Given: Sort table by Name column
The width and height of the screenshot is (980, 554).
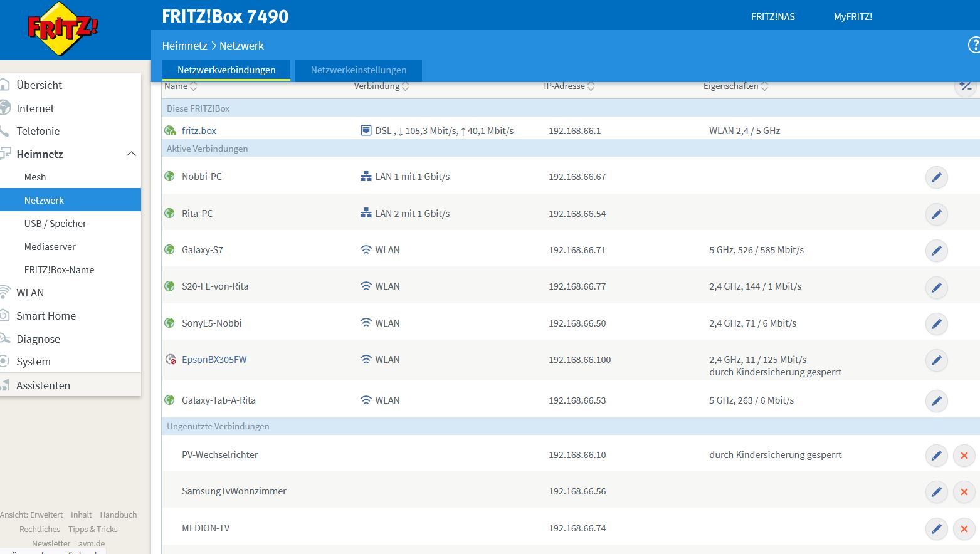Looking at the screenshot, I should [x=181, y=86].
